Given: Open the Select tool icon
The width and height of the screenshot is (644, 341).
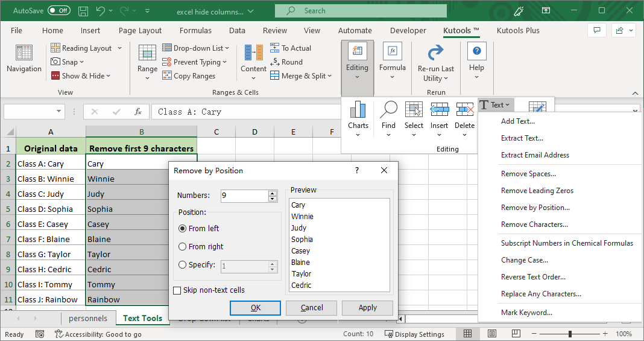Looking at the screenshot, I should coord(414,110).
